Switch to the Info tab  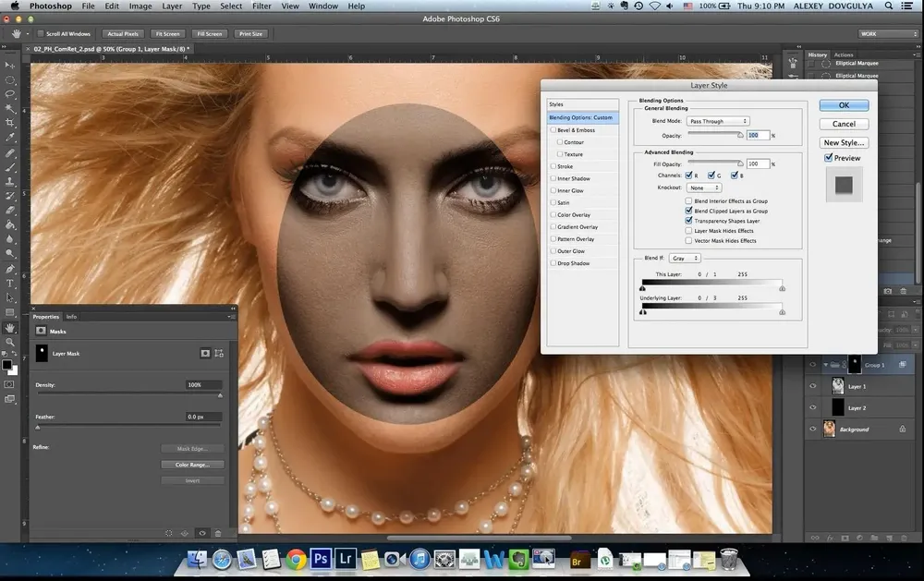tap(71, 316)
